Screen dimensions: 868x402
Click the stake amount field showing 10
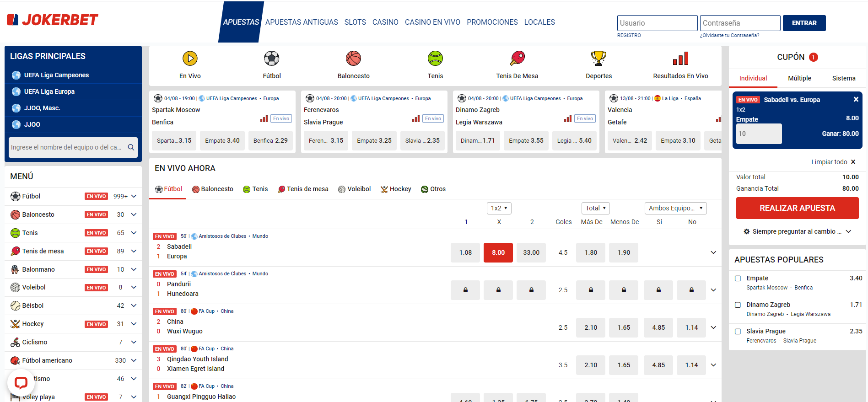click(759, 134)
